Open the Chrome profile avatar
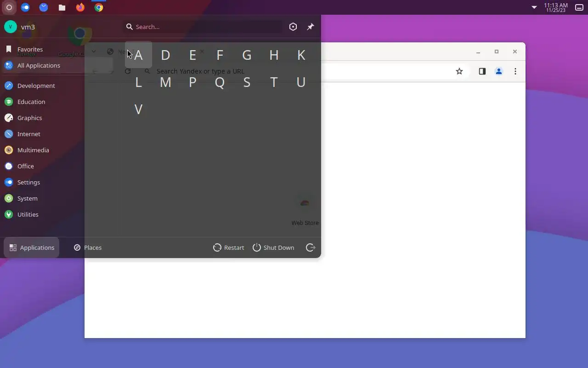Screen dimensions: 588x368 (499, 71)
